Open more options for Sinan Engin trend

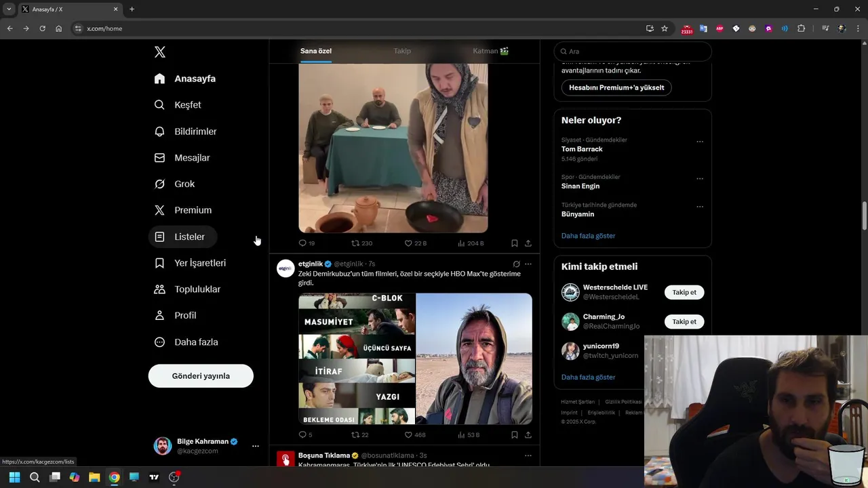700,179
